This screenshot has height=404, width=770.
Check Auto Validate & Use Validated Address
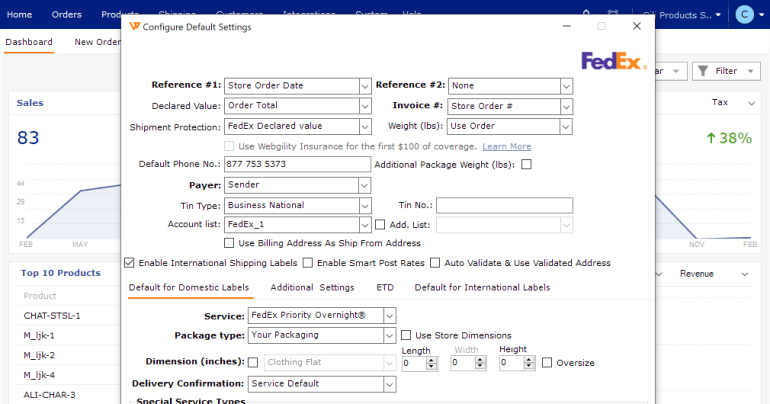pyautogui.click(x=435, y=263)
